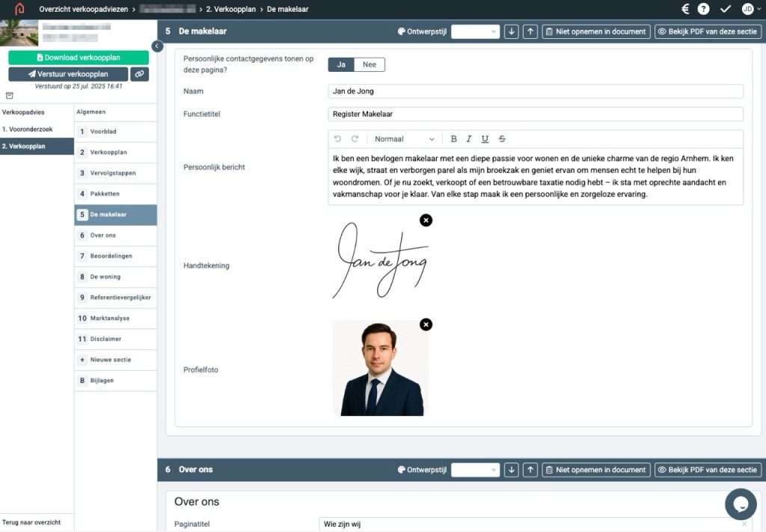This screenshot has height=532, width=766.
Task: Open section 1 Voorblad
Action: pos(116,132)
